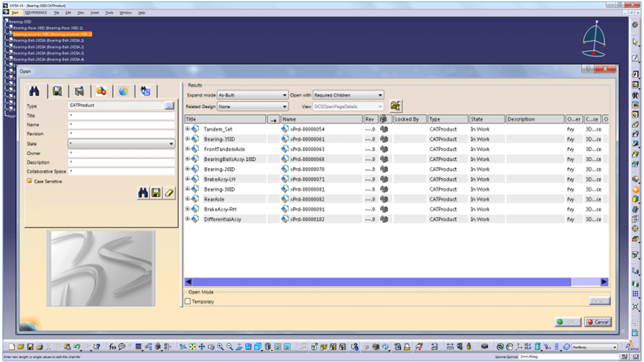Expand the DifferentialAssy row

click(187, 219)
